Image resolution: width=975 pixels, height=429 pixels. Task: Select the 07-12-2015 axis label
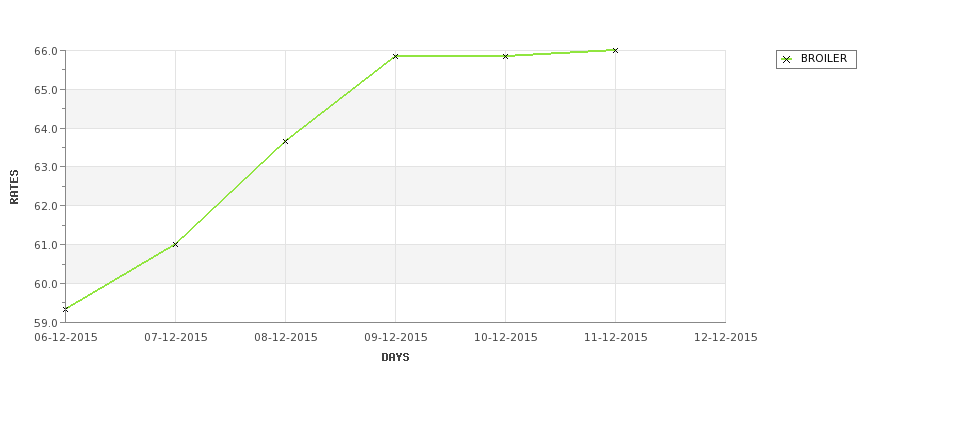(x=176, y=338)
